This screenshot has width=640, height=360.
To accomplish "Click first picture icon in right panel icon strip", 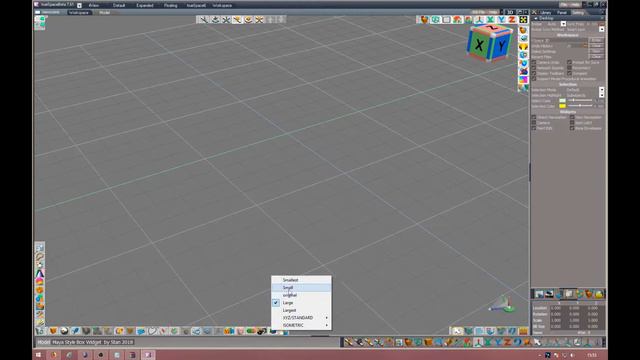I will (x=539, y=294).
